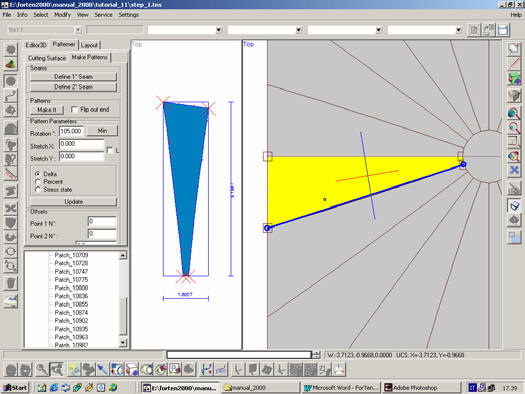Screen dimensions: 525x394
Task: Click the Min button beside Rotation
Action: coord(102,131)
